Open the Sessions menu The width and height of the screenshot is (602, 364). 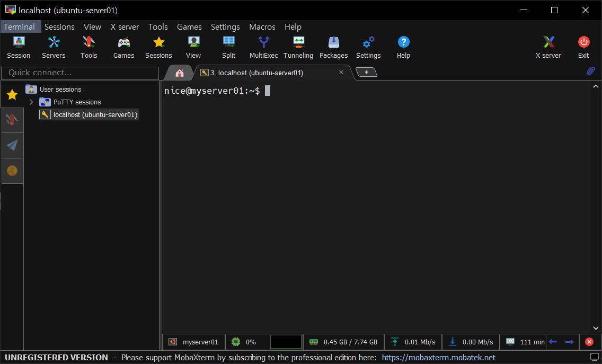pyautogui.click(x=59, y=27)
